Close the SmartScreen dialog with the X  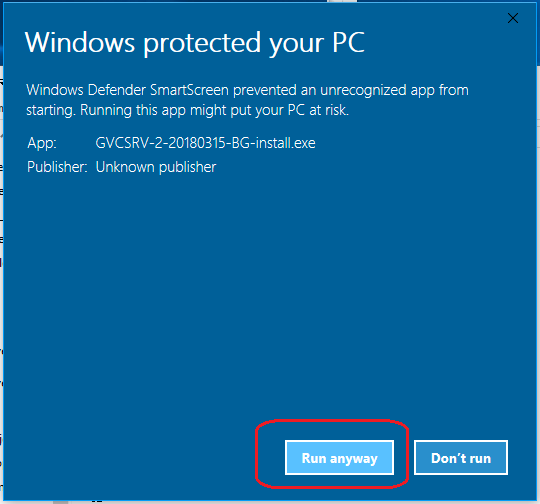(x=513, y=18)
